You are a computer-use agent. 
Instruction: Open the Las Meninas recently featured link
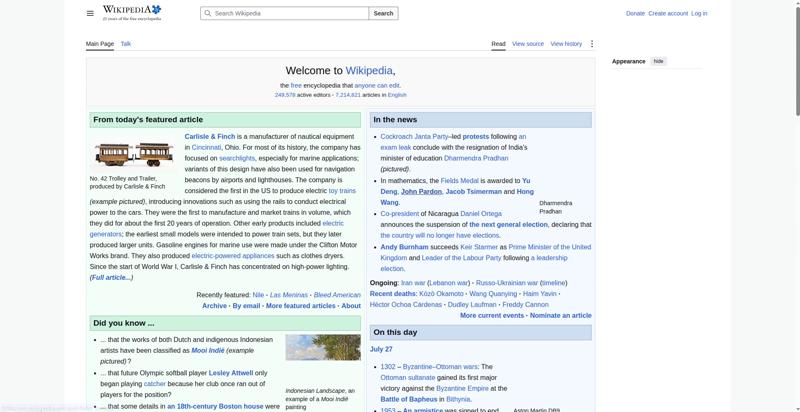[289, 295]
